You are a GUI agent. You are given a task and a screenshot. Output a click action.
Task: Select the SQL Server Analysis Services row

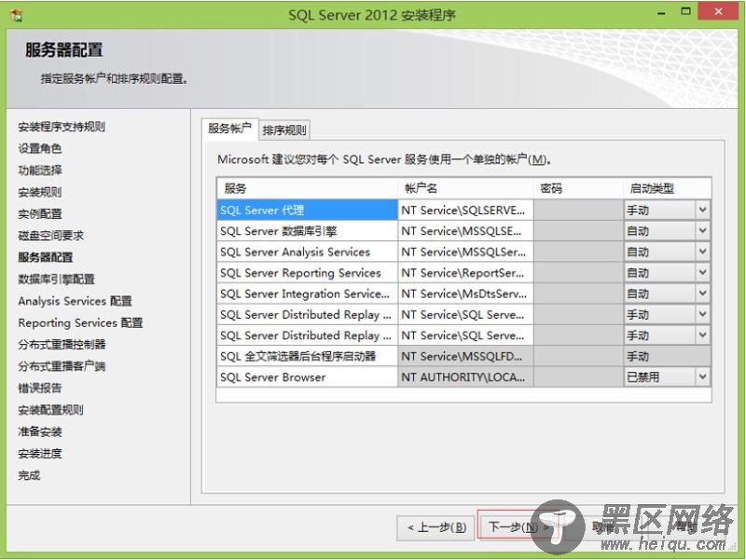[x=308, y=252]
